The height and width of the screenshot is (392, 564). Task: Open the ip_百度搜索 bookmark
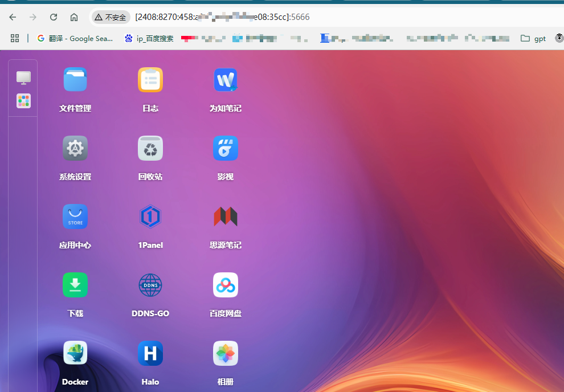pyautogui.click(x=149, y=39)
